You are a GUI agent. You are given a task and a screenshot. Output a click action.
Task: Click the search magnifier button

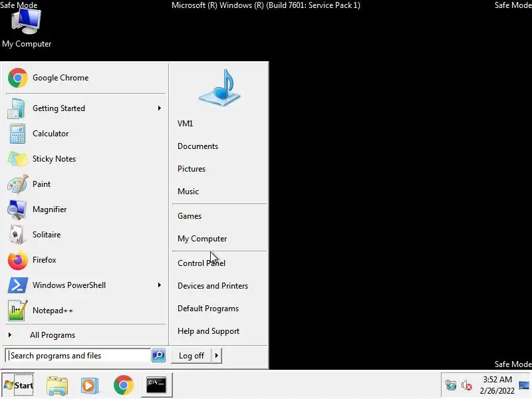pos(158,356)
